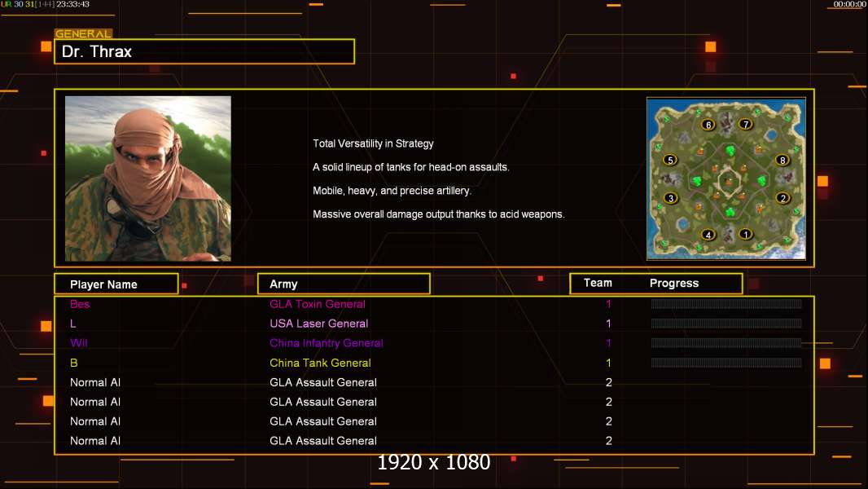Select start position 6 marker on map
The height and width of the screenshot is (489, 868).
[x=708, y=125]
